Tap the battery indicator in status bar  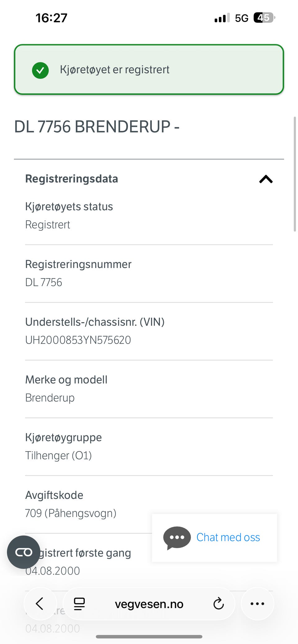click(x=264, y=18)
